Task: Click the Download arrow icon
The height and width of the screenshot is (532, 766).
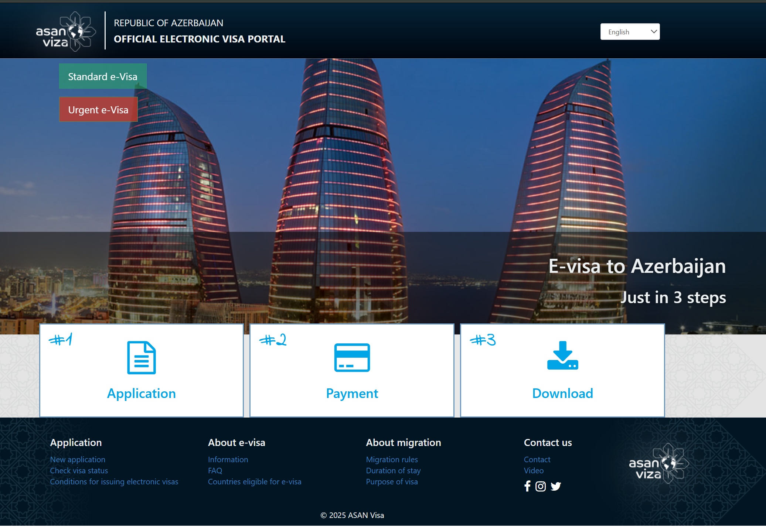Action: 562,356
